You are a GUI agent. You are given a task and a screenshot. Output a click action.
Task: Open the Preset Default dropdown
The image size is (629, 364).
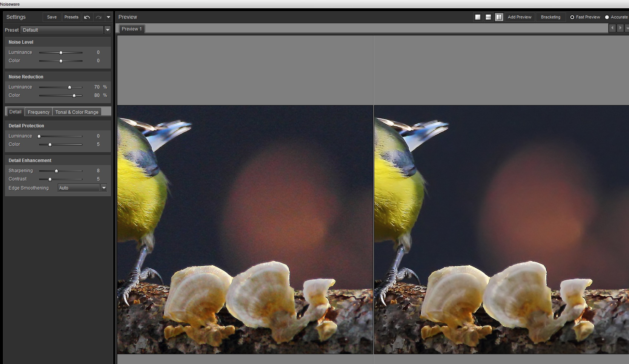coord(62,30)
